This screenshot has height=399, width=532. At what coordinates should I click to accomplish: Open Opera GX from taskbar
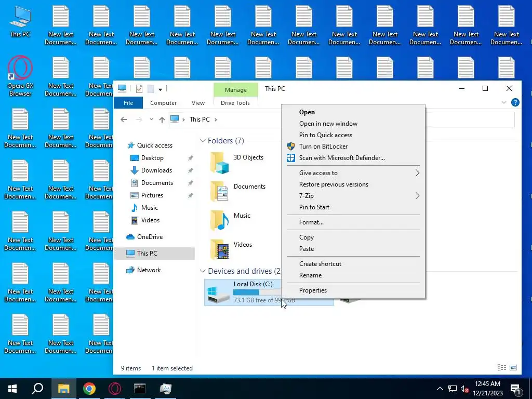click(115, 389)
